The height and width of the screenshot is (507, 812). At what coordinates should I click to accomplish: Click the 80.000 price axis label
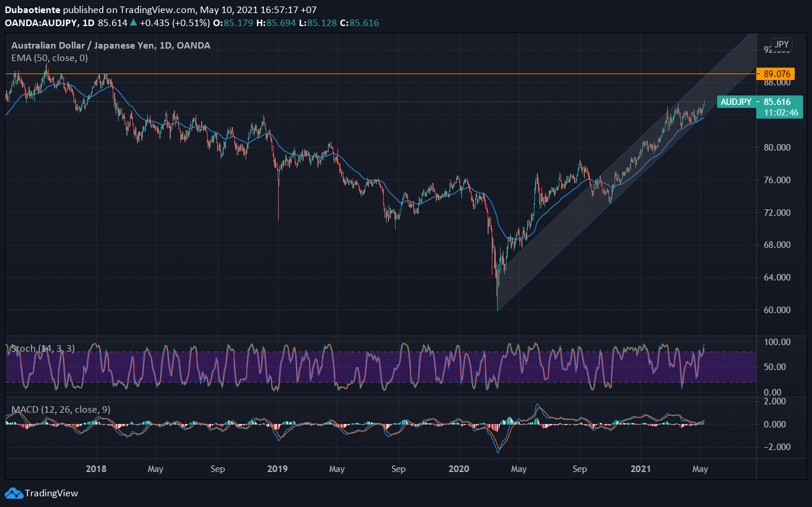tap(778, 148)
